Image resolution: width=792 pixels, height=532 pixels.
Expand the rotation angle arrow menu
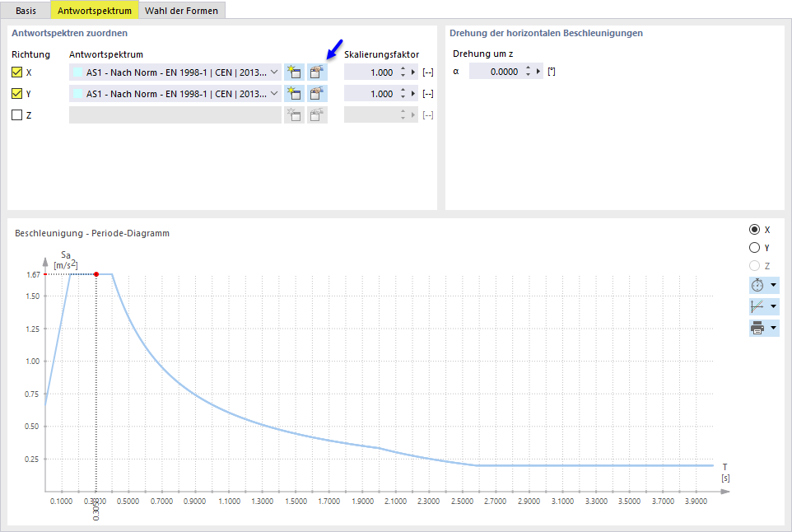pos(538,72)
